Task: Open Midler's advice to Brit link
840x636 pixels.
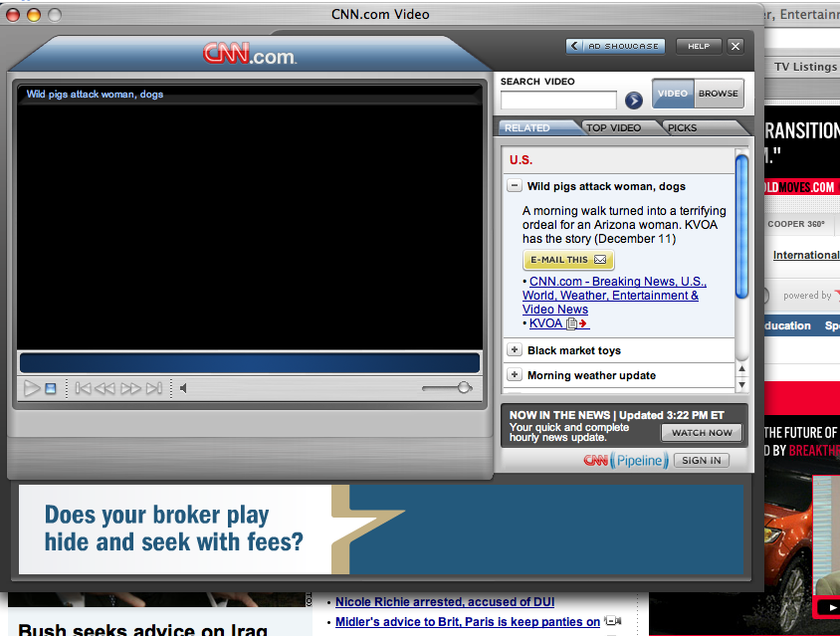Action: (x=468, y=621)
